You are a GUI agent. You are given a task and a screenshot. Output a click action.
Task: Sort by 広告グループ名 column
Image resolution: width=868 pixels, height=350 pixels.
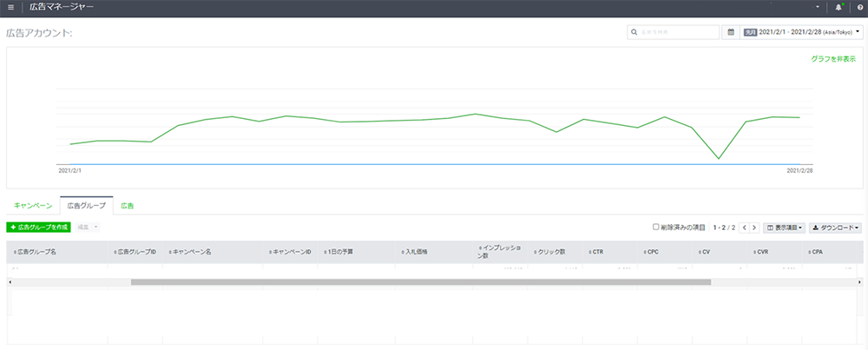[x=35, y=251]
